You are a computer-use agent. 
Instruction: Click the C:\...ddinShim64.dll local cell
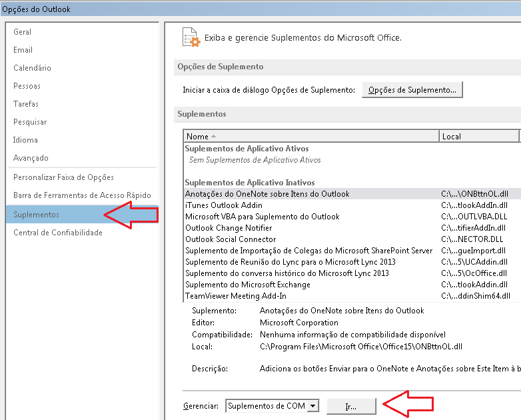(476, 295)
